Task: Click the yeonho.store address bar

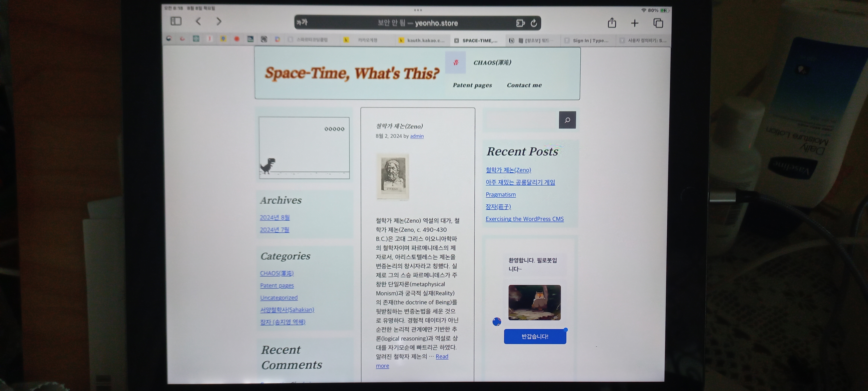Action: pos(417,23)
